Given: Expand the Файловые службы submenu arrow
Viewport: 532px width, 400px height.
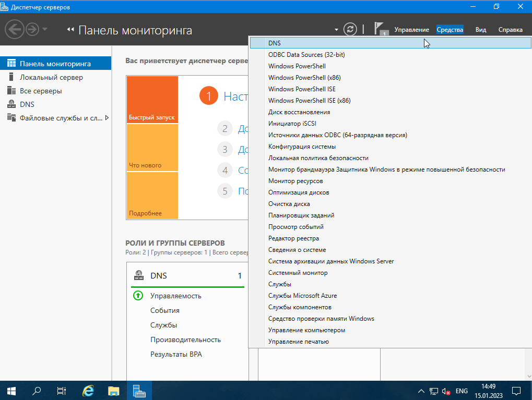Looking at the screenshot, I should [x=107, y=118].
